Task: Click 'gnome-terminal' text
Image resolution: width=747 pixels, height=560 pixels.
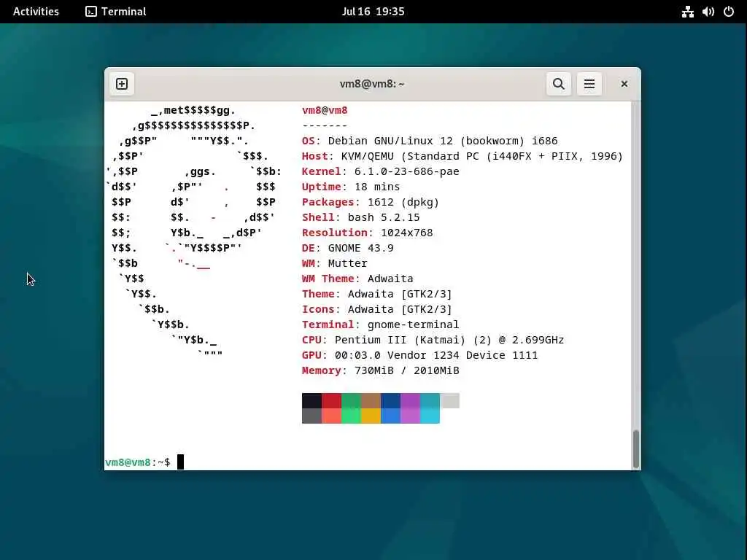Action: click(x=413, y=324)
